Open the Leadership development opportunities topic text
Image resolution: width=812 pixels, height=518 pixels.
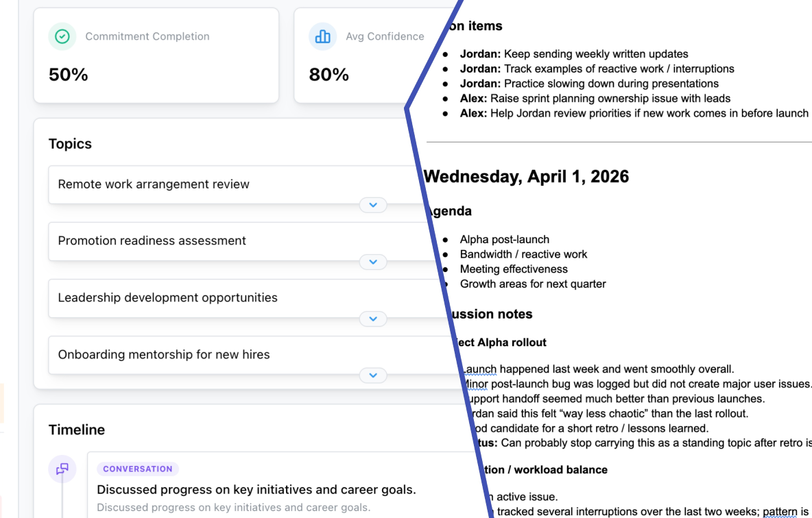pos(167,298)
